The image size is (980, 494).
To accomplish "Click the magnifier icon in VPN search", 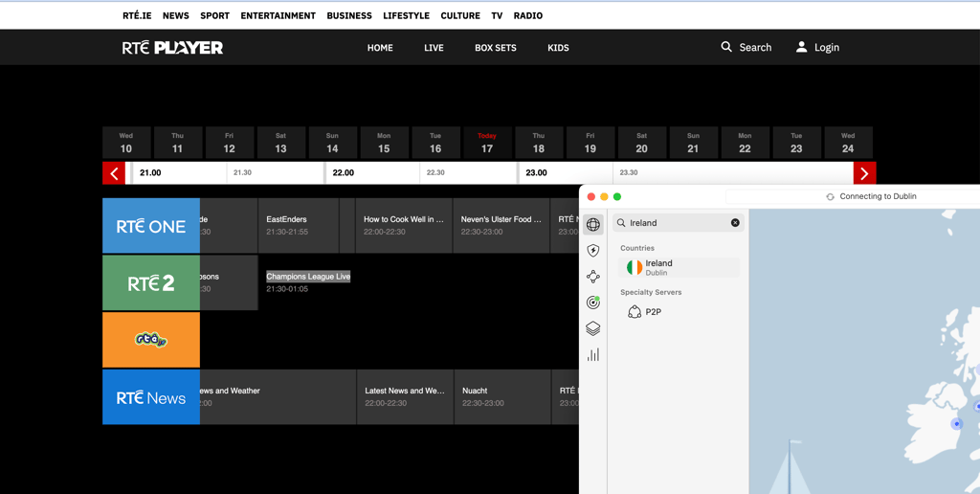I will (621, 223).
